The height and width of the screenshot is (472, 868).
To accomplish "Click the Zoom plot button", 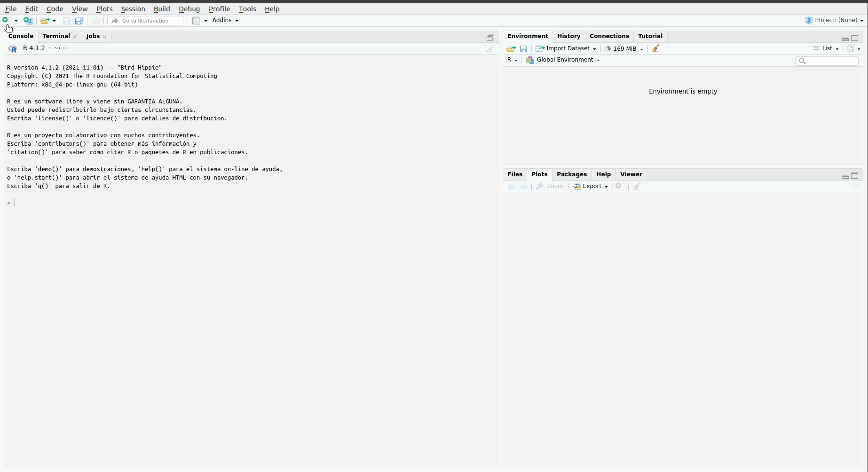I will point(550,186).
